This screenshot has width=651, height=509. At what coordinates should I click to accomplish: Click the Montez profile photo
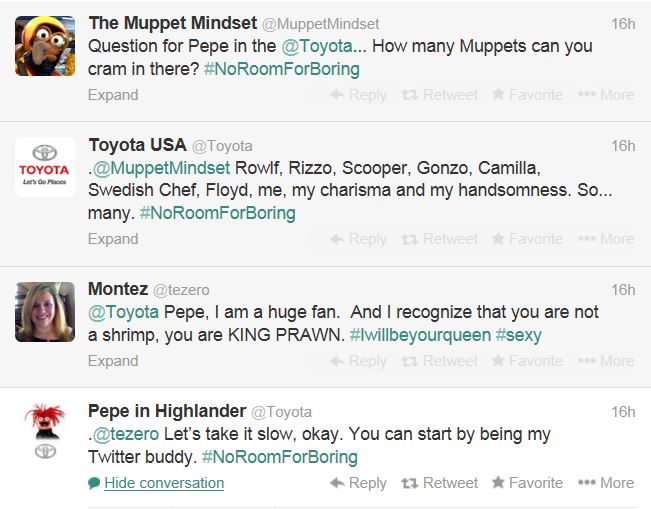click(45, 311)
